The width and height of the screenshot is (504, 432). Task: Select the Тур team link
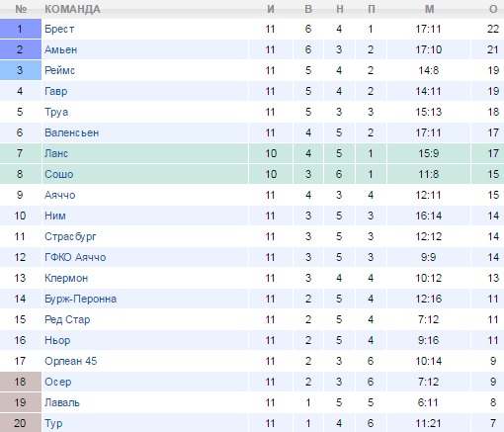click(53, 423)
